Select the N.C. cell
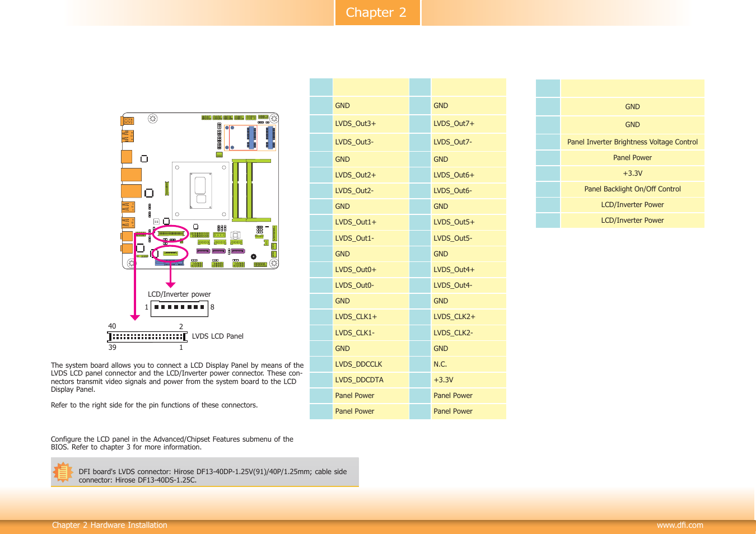The width and height of the screenshot is (756, 534). coord(469,364)
